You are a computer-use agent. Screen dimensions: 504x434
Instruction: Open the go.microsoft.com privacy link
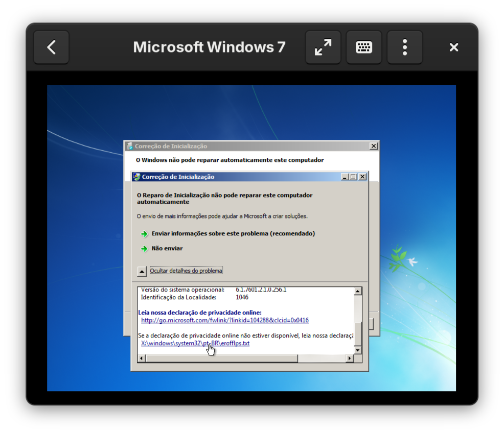click(x=225, y=320)
